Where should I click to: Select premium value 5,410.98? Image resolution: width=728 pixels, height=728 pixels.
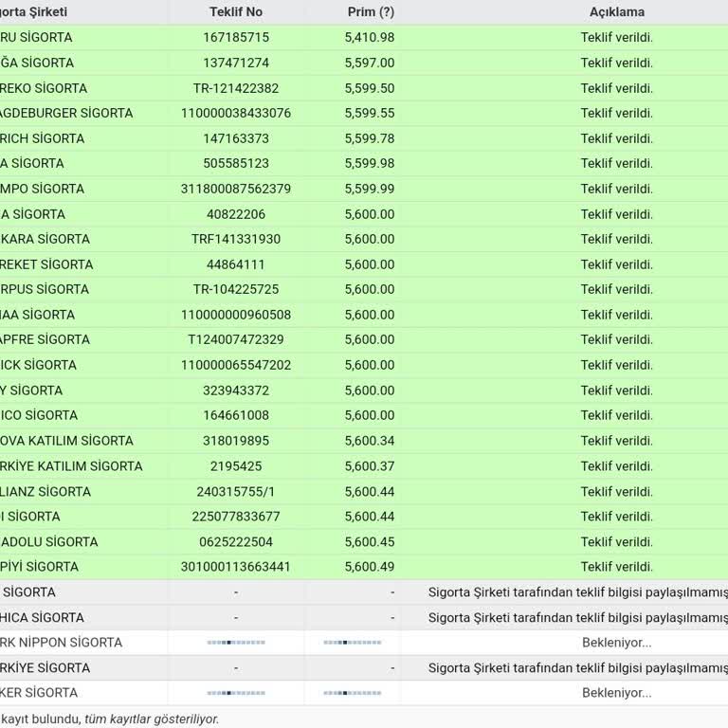tap(370, 37)
